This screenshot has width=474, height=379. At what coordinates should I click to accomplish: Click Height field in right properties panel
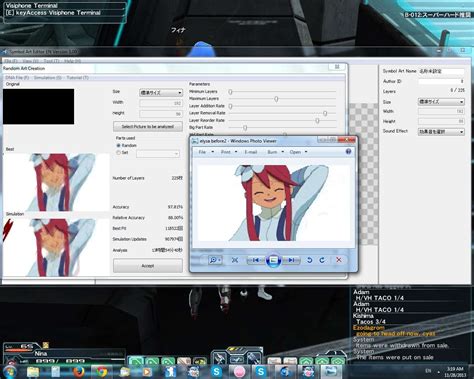coord(441,121)
